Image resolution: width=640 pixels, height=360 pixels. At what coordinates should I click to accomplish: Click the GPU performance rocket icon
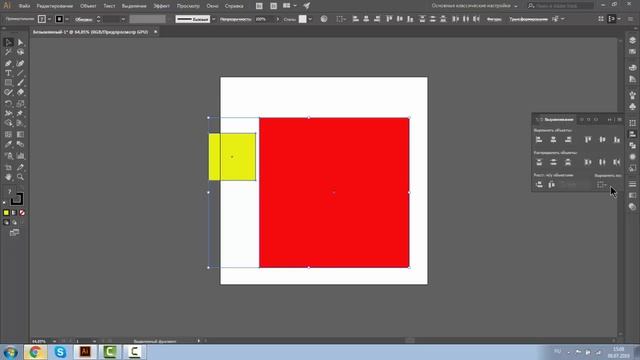tap(307, 6)
